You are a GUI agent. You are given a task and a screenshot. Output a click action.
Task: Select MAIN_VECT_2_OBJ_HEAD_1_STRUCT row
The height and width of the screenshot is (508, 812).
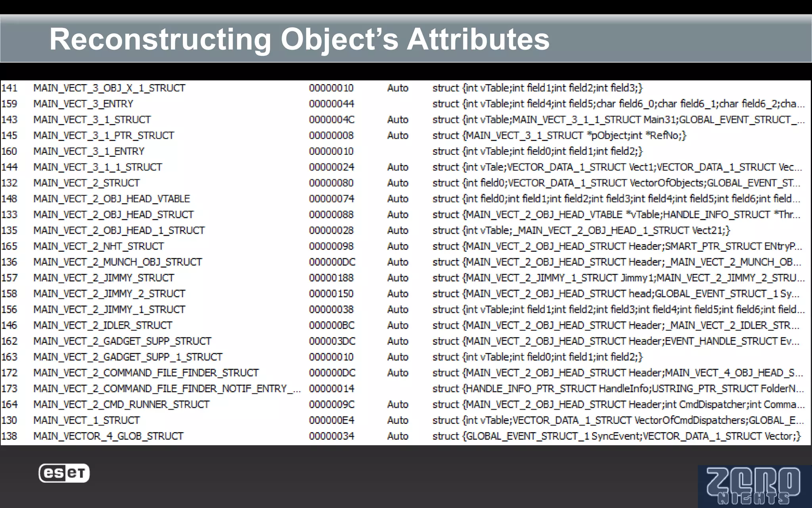[405, 230]
